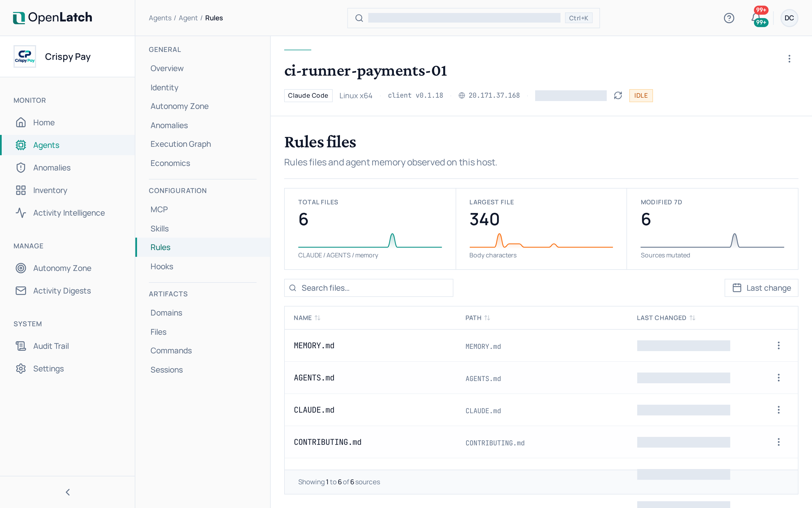Open the Domains artifacts page
812x508 pixels.
click(203, 312)
